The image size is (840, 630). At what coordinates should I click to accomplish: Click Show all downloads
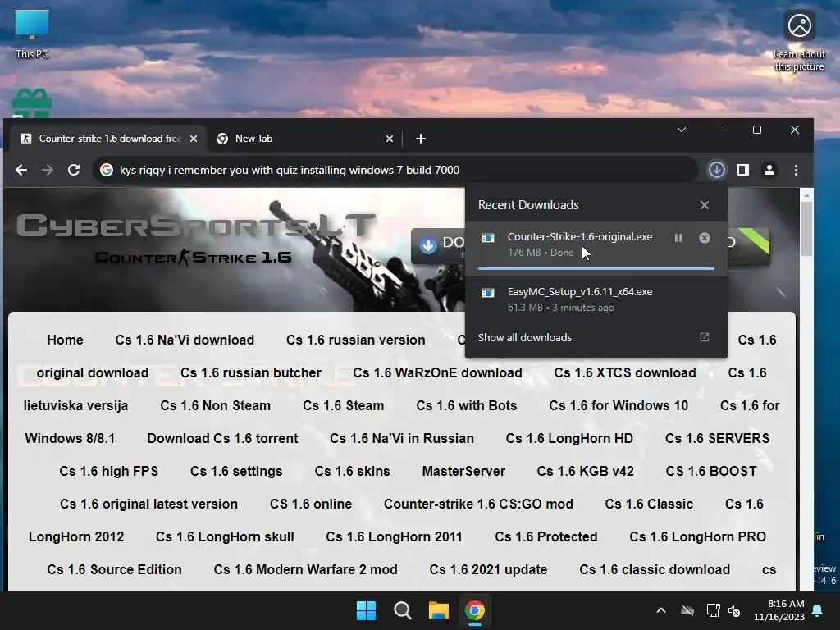pyautogui.click(x=524, y=337)
